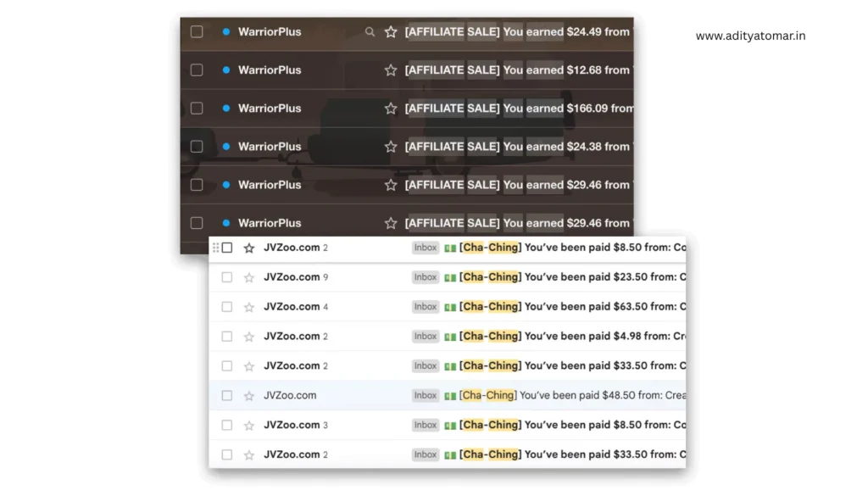Click the WarriorPlus sender name in the $24.38 row
This screenshot has width=868, height=496.
pyautogui.click(x=270, y=147)
